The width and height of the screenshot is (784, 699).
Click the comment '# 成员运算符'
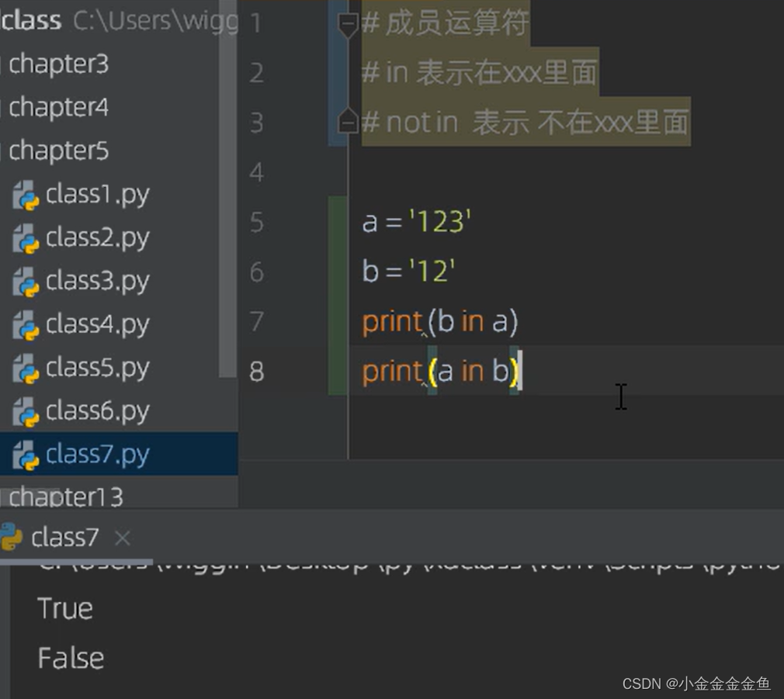point(445,23)
